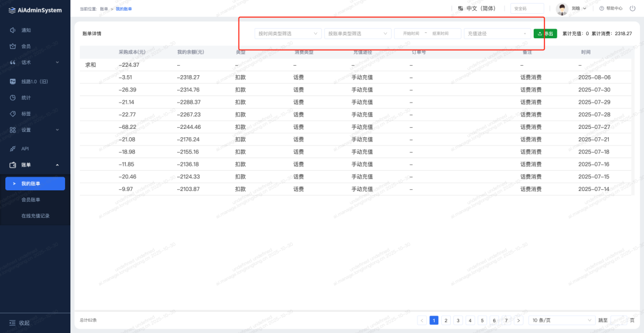Switch language via 中文（简体）
The width and height of the screenshot is (644, 333).
click(476, 8)
